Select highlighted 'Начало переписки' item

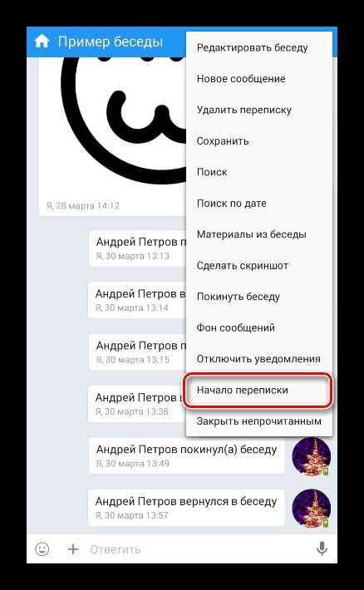click(x=259, y=391)
